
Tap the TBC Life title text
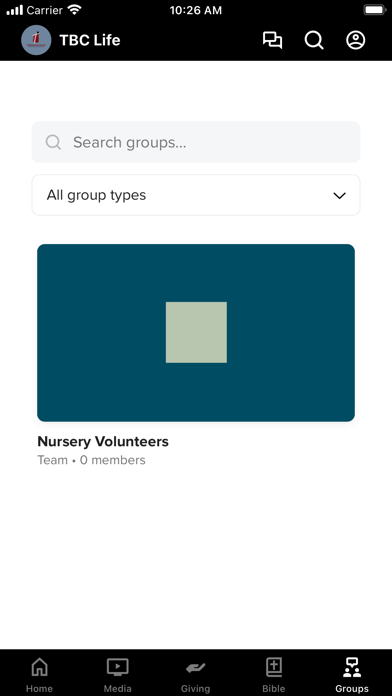click(90, 40)
